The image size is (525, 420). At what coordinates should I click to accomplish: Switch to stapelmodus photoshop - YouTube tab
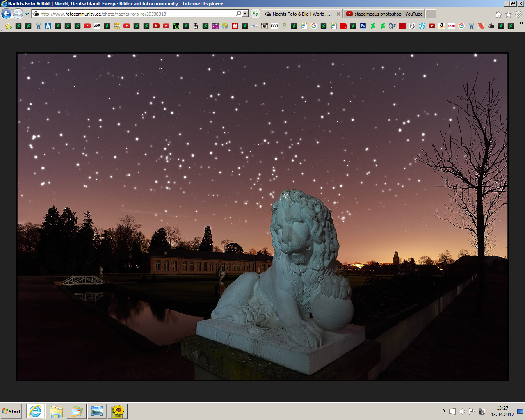(384, 14)
